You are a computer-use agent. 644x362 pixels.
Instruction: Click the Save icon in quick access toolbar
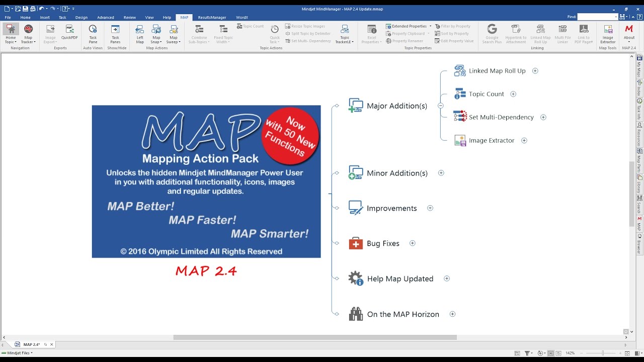point(26,9)
